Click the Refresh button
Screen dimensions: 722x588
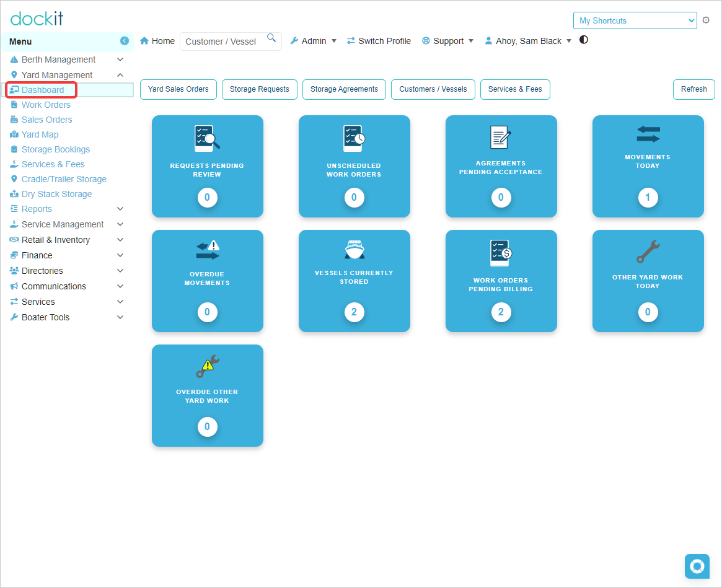[x=693, y=89]
